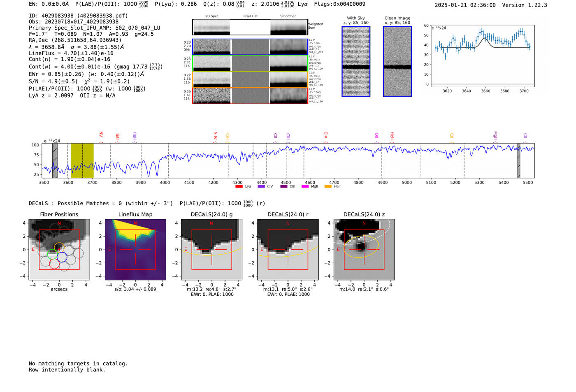Click the yellow ellipse in the DECaLS z image
The width and height of the screenshot is (576, 392).
[x=361, y=247]
